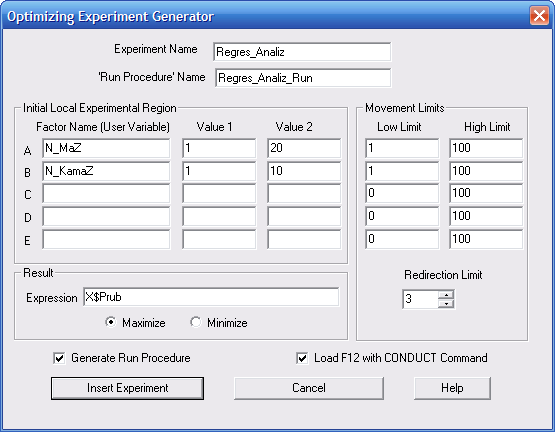This screenshot has height=432, width=555.
Task: Click High Limit field for row E
Action: [x=486, y=239]
